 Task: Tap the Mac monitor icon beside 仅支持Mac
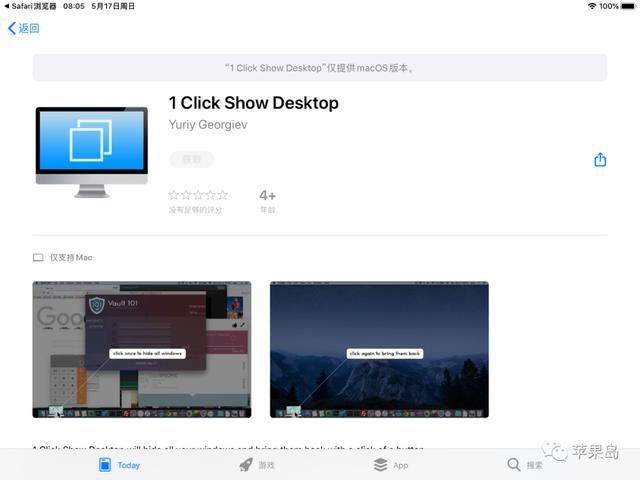pyautogui.click(x=38, y=258)
